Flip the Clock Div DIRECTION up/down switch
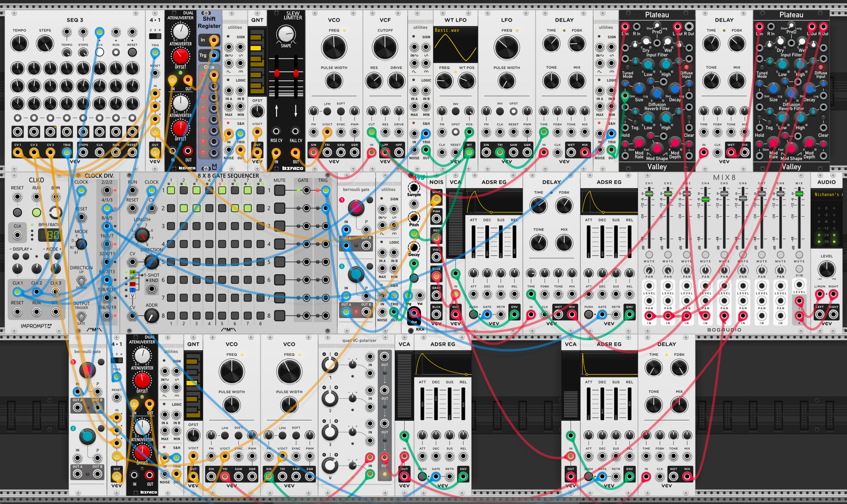 pos(81,280)
